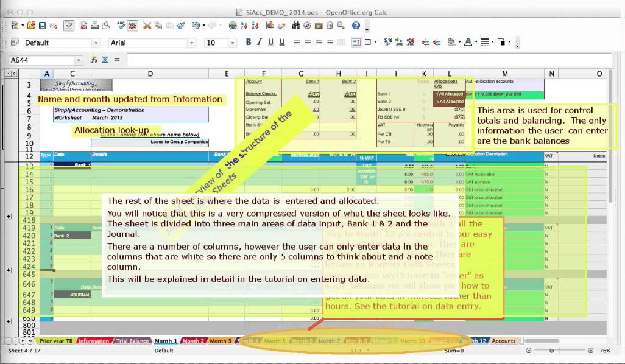Viewport: 625px width, 364px height.
Task: Open Page Preview icon
Action: 106,26
